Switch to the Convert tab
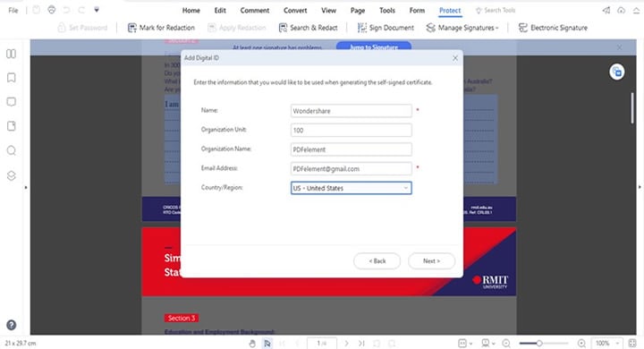This screenshot has height=349, width=644. click(x=295, y=10)
